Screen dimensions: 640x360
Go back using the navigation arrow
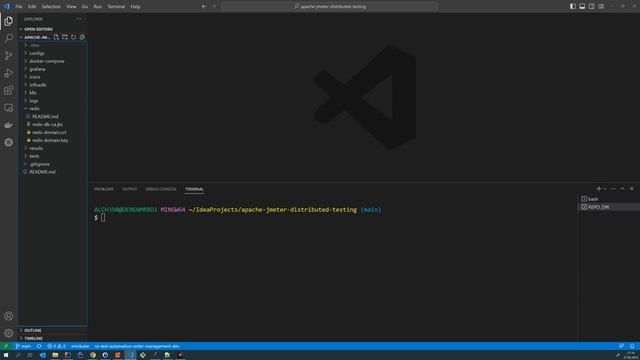point(204,6)
